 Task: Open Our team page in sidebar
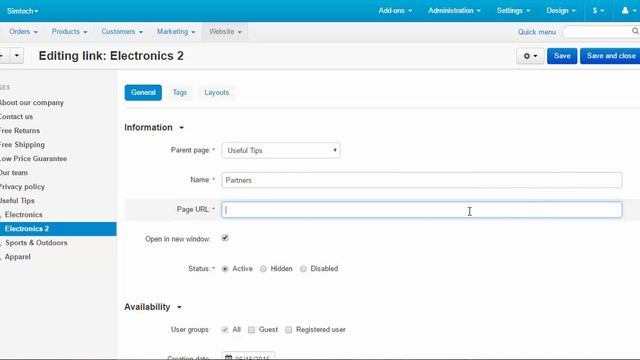(14, 173)
